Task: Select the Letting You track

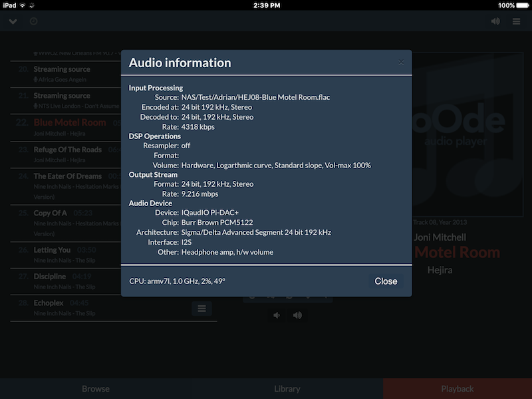Action: [x=66, y=255]
